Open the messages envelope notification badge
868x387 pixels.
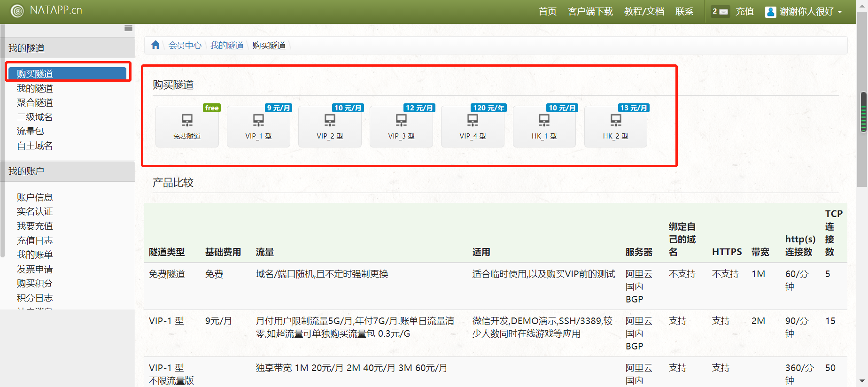(x=720, y=11)
